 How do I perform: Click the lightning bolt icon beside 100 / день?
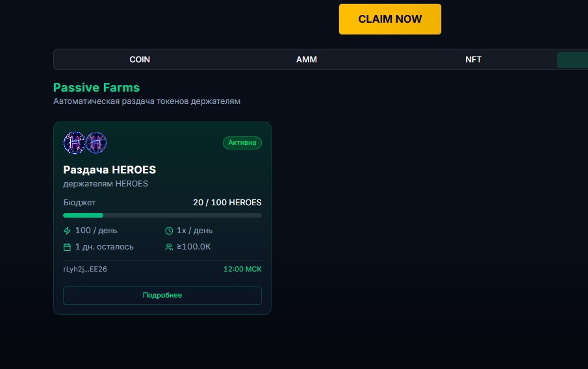67,231
